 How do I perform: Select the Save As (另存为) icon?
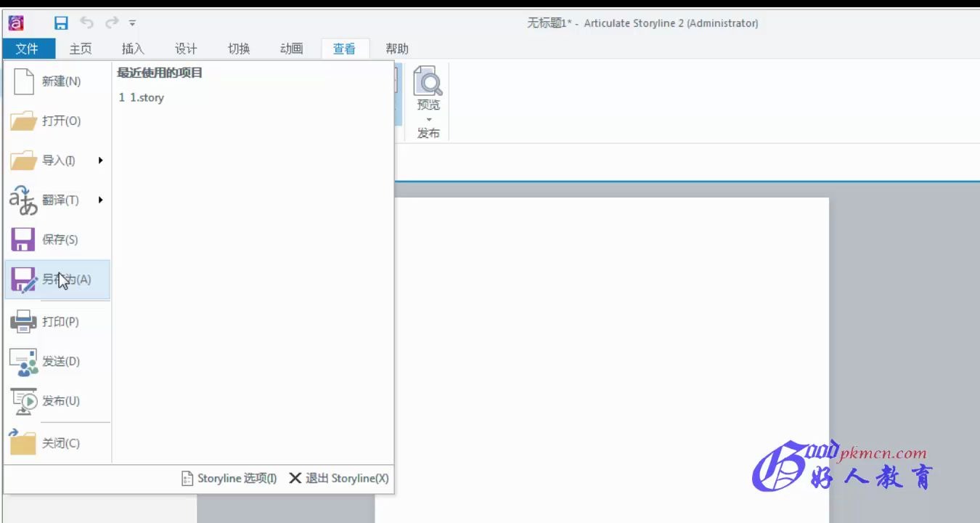pos(22,279)
